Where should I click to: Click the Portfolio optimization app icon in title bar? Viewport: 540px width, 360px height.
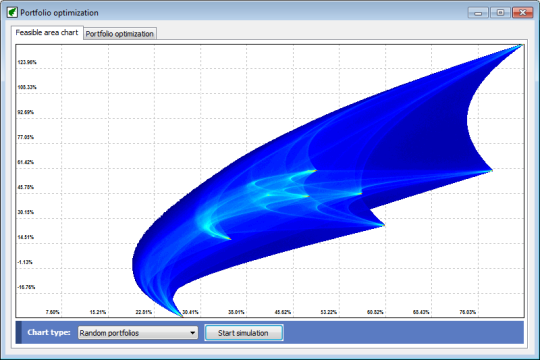tap(12, 12)
